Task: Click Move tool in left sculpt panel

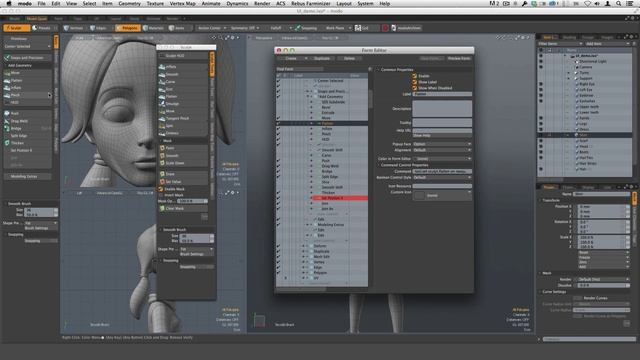Action: point(28,73)
